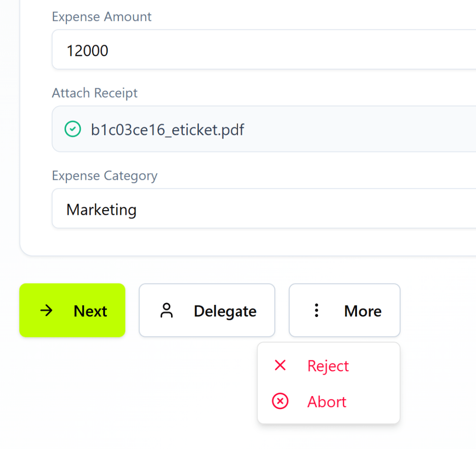Click the arrow icon in the Next button
Image resolution: width=476 pixels, height=449 pixels.
(46, 310)
